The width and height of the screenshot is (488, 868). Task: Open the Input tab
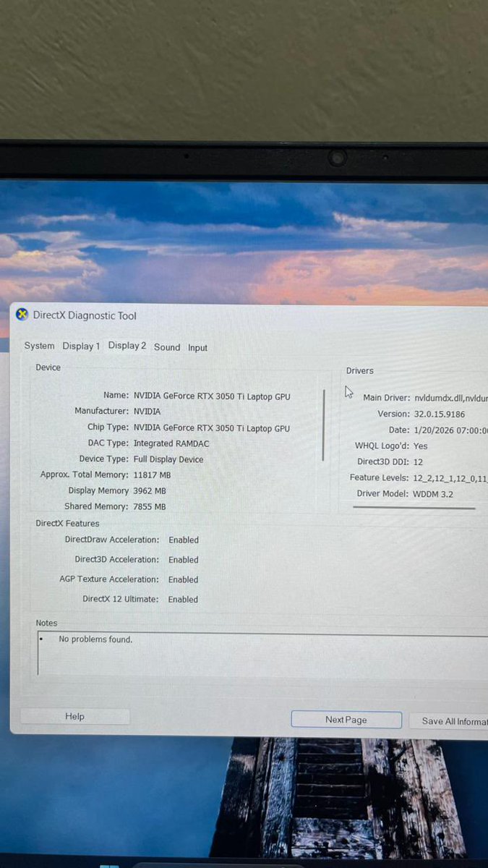pyautogui.click(x=198, y=348)
